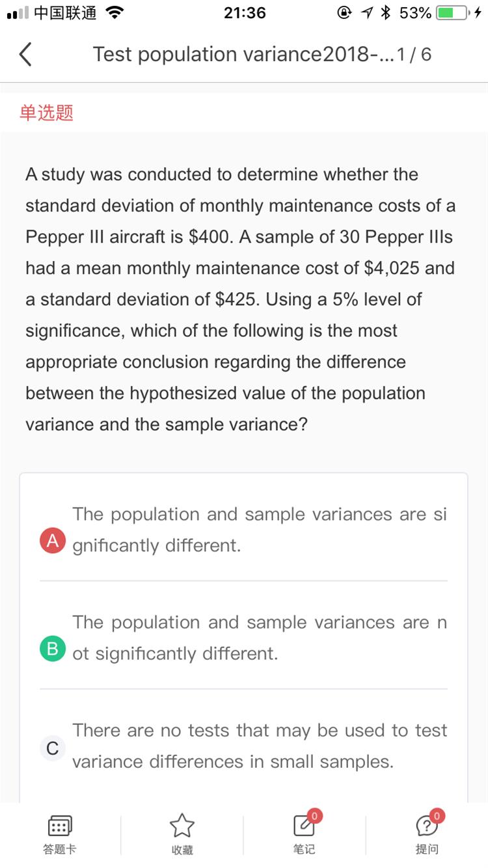Tap the 收藏 tab label
The height and width of the screenshot is (868, 488).
[182, 850]
